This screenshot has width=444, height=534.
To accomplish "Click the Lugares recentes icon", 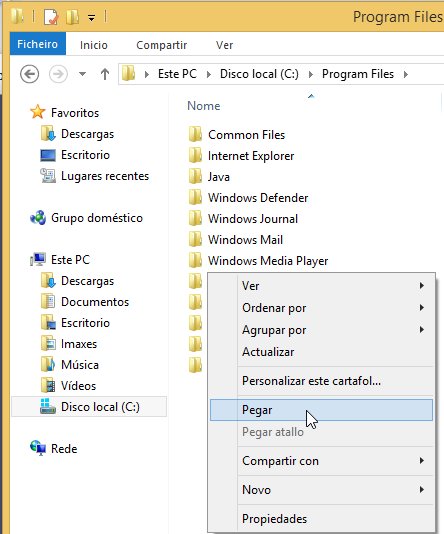I will 48,176.
